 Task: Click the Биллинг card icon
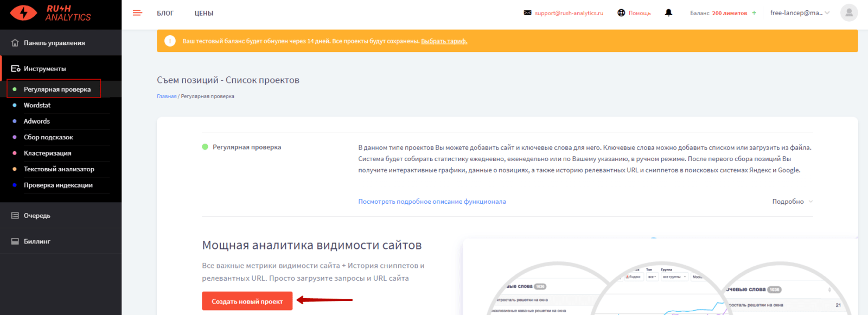15,241
